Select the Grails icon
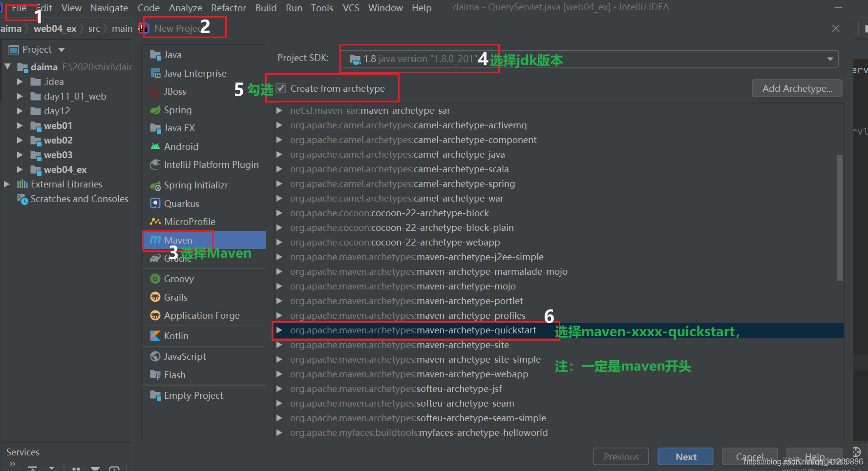 pyautogui.click(x=155, y=297)
